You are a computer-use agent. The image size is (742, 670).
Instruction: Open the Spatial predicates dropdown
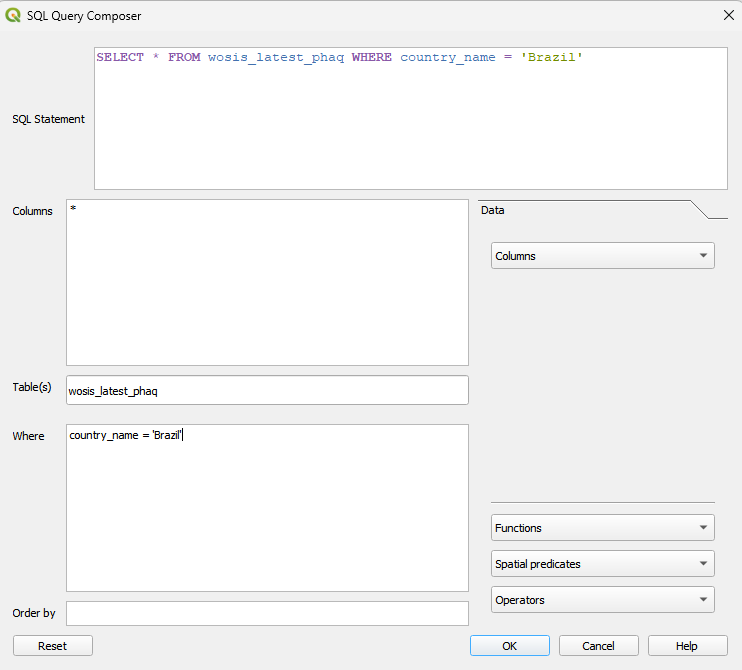[602, 564]
